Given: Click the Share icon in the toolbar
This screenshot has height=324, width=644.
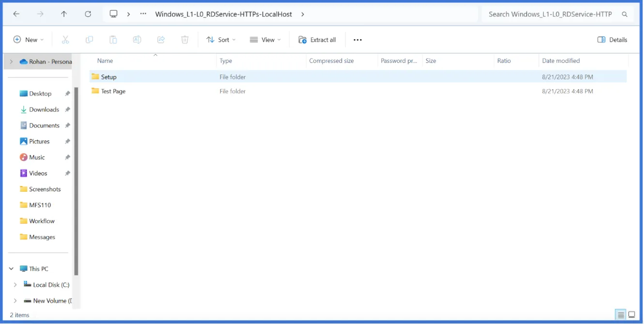Looking at the screenshot, I should pos(161,40).
